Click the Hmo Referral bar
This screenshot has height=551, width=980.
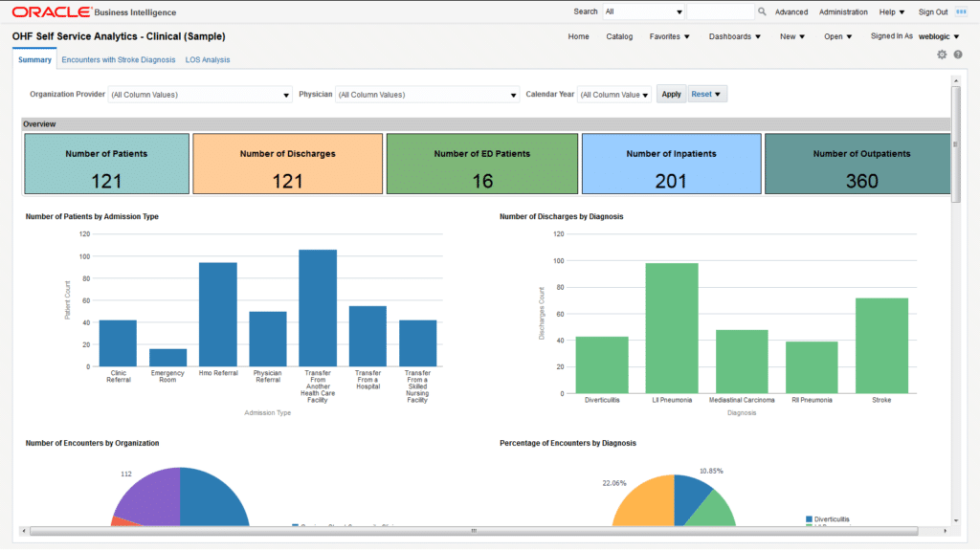click(x=218, y=314)
